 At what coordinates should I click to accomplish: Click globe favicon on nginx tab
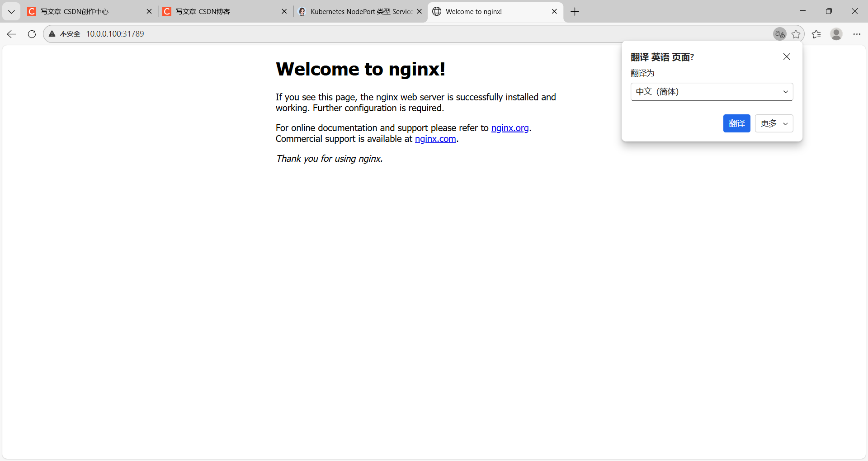coord(437,12)
